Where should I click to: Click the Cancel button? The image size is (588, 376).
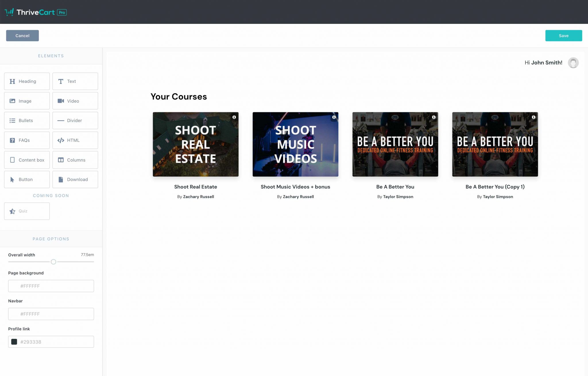22,35
